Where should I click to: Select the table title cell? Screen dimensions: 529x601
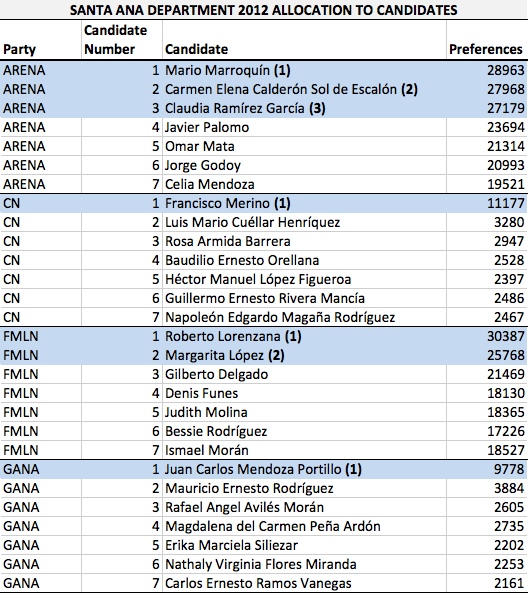(264, 10)
